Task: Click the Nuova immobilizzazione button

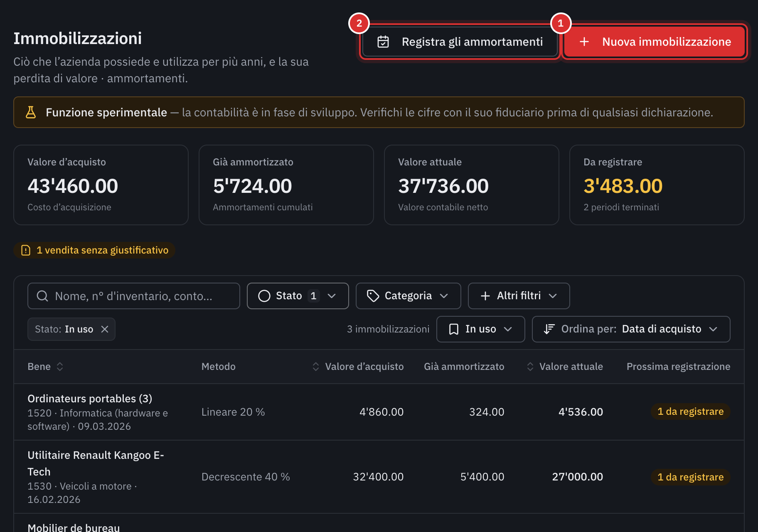Action: click(x=655, y=42)
